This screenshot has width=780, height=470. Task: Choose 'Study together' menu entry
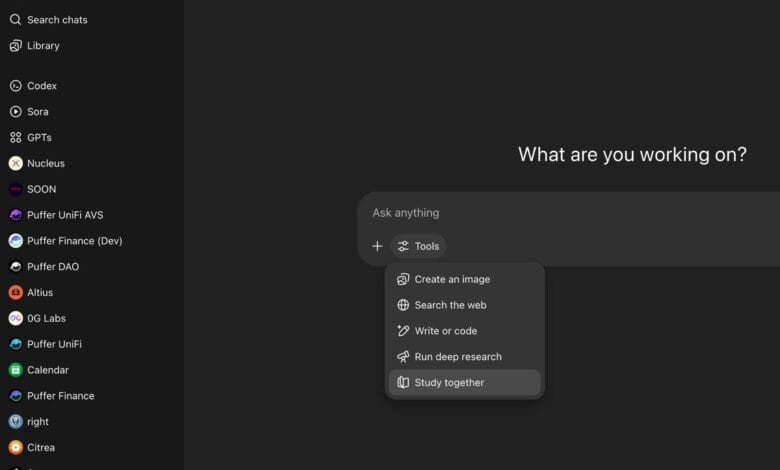click(465, 382)
